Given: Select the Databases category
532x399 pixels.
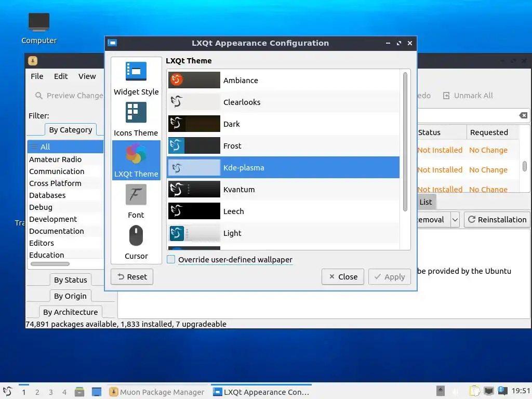Looking at the screenshot, I should 65,195.
